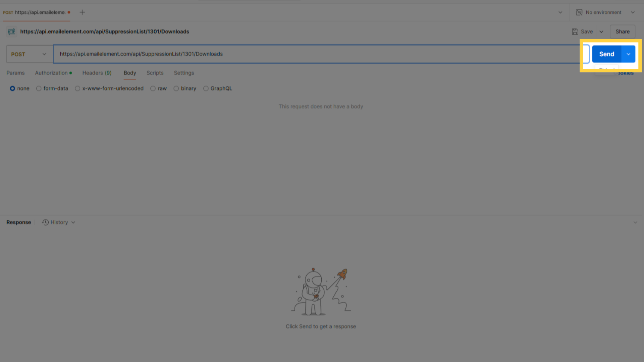Click the Send button
The height and width of the screenshot is (362, 644).
(x=607, y=54)
